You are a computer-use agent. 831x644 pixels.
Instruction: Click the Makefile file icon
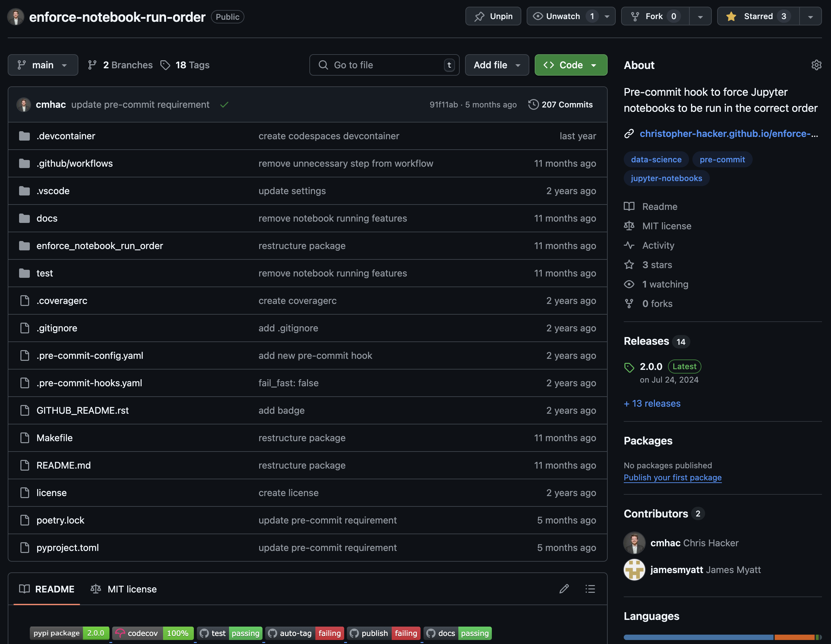(x=24, y=438)
